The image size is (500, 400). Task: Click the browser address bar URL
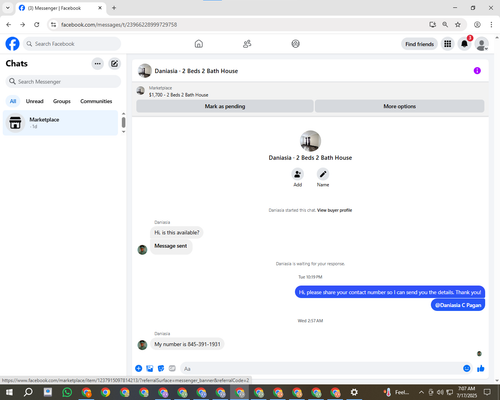pyautogui.click(x=119, y=24)
